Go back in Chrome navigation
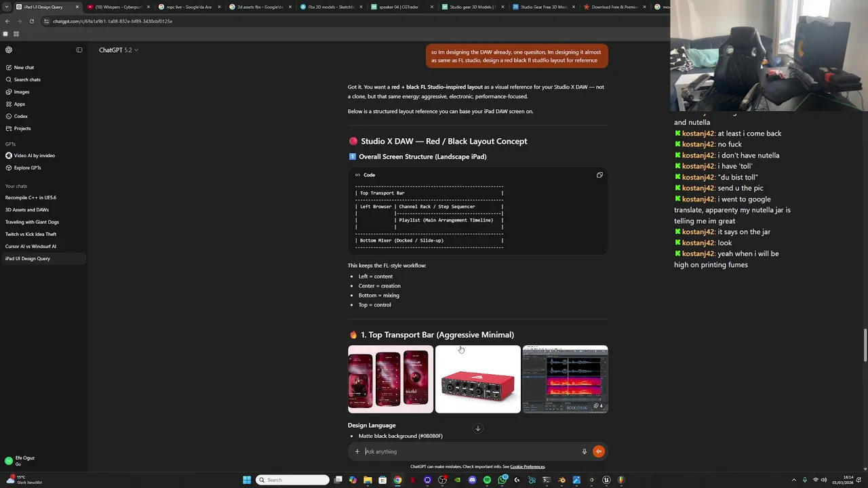868x488 pixels. 7,21
